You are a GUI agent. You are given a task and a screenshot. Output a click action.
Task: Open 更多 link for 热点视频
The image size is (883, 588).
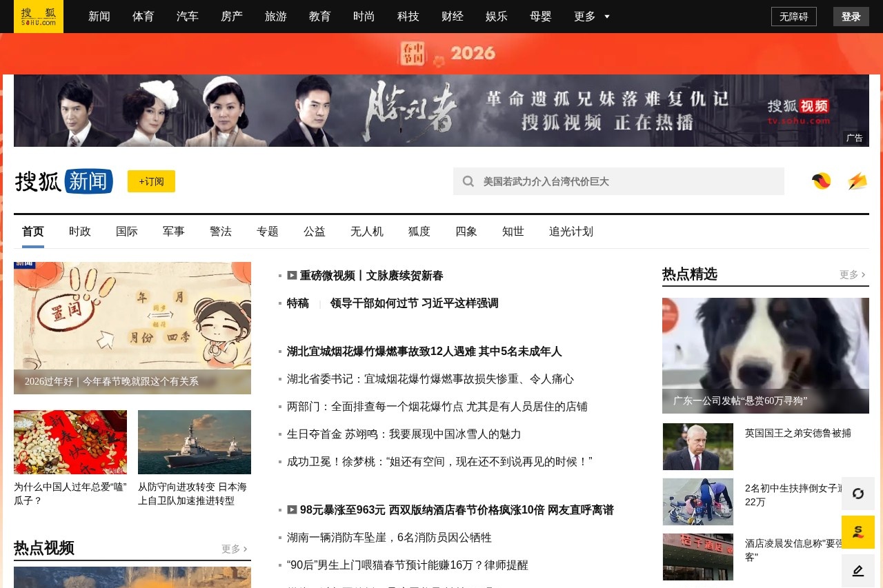[x=235, y=549]
